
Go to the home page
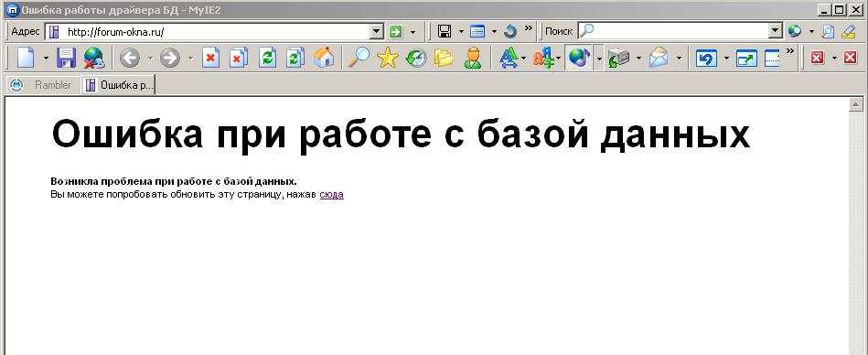323,58
